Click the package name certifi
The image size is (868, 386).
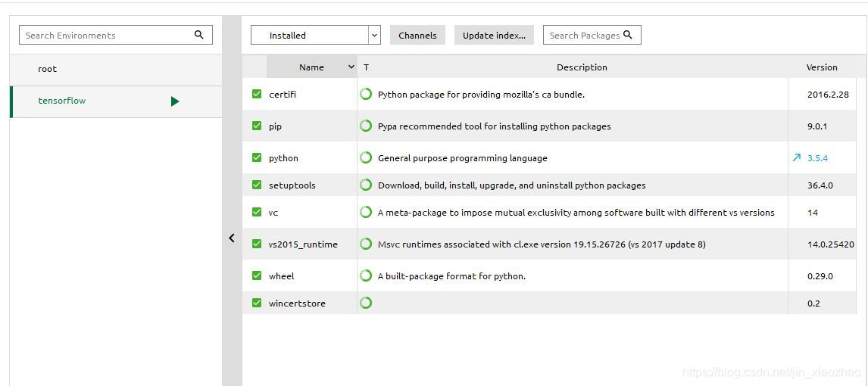[x=283, y=94]
